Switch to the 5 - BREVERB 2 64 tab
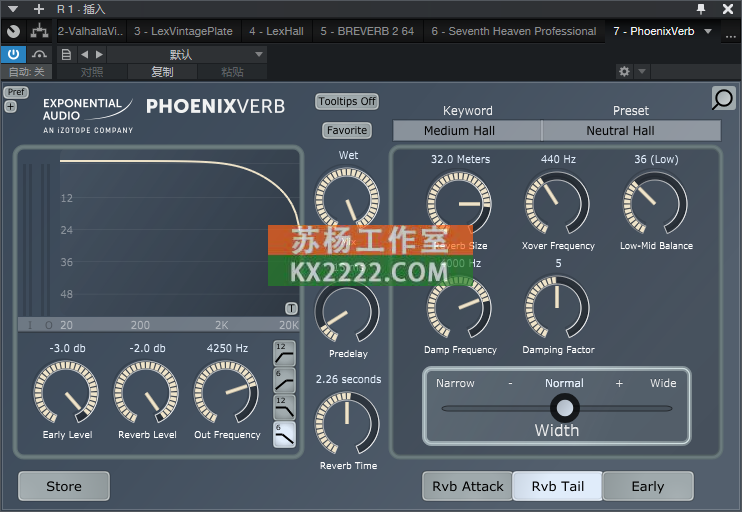742x512 pixels. pyautogui.click(x=367, y=31)
